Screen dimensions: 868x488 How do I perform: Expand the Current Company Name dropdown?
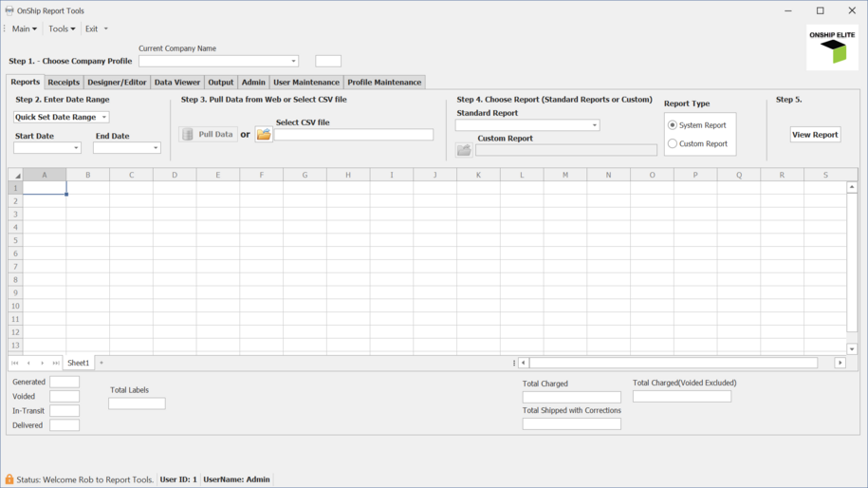293,62
